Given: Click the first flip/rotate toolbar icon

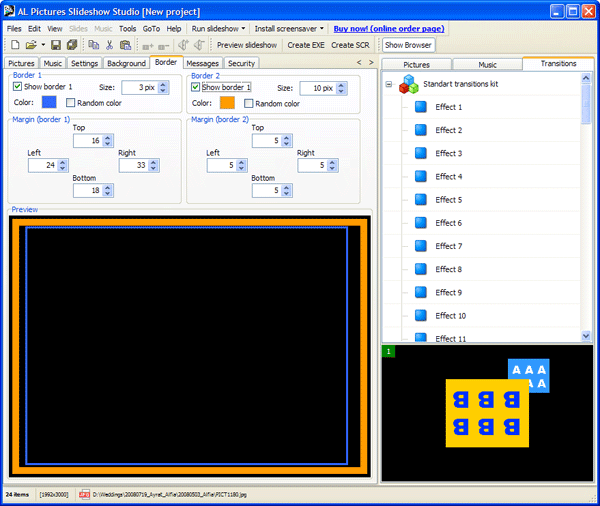Looking at the screenshot, I should (184, 45).
